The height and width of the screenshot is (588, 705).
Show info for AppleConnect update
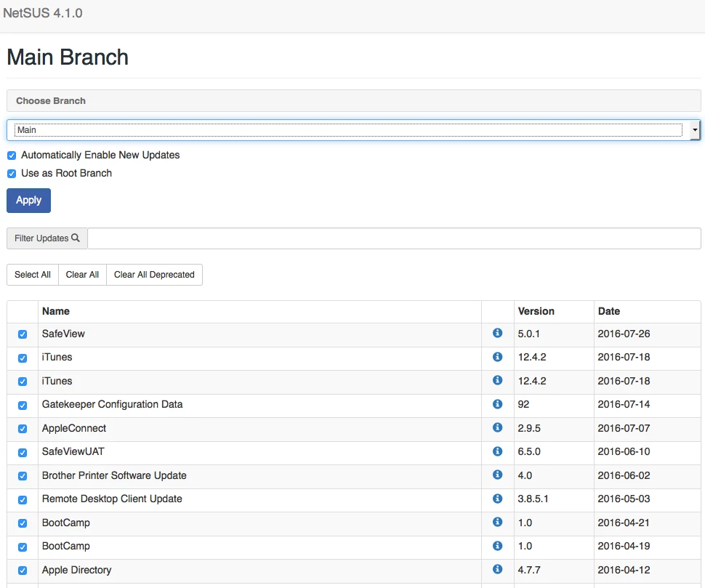click(x=497, y=427)
